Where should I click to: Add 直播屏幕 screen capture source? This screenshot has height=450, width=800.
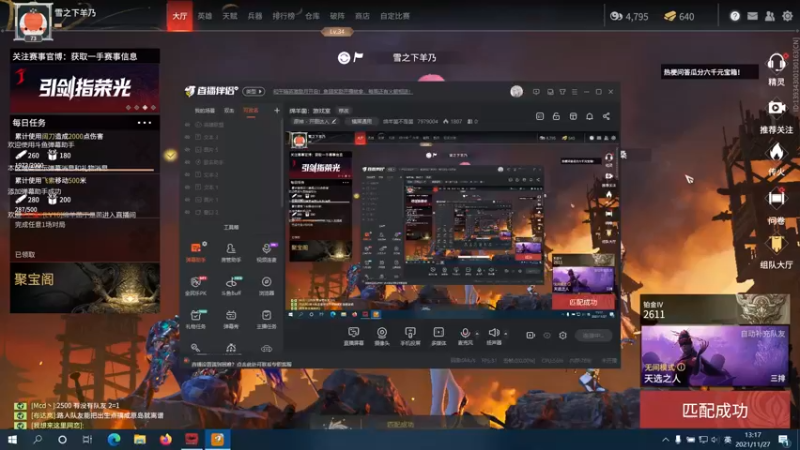pos(353,336)
